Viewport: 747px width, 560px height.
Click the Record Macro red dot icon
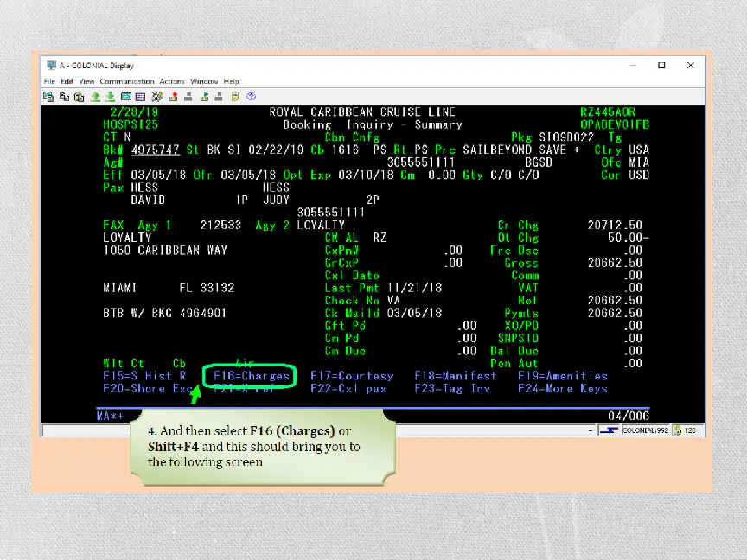click(174, 97)
